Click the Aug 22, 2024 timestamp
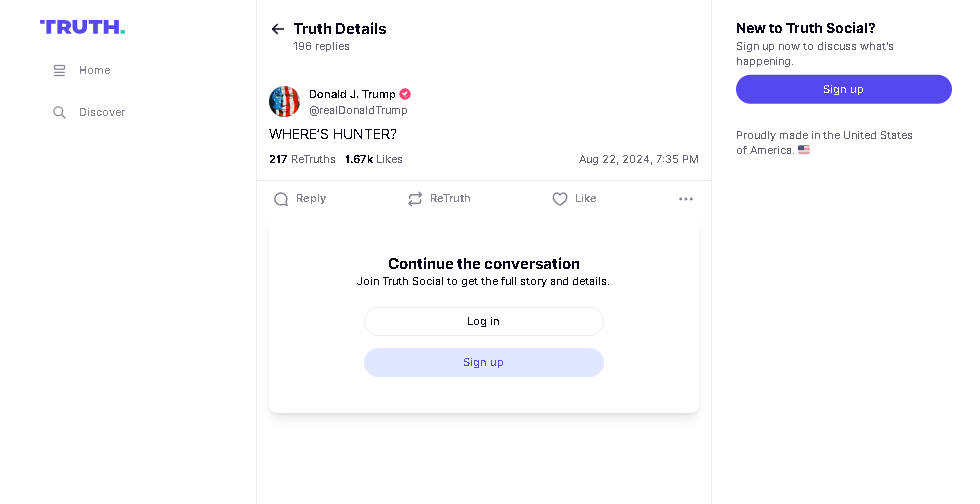This screenshot has height=504, width=980. coord(639,159)
